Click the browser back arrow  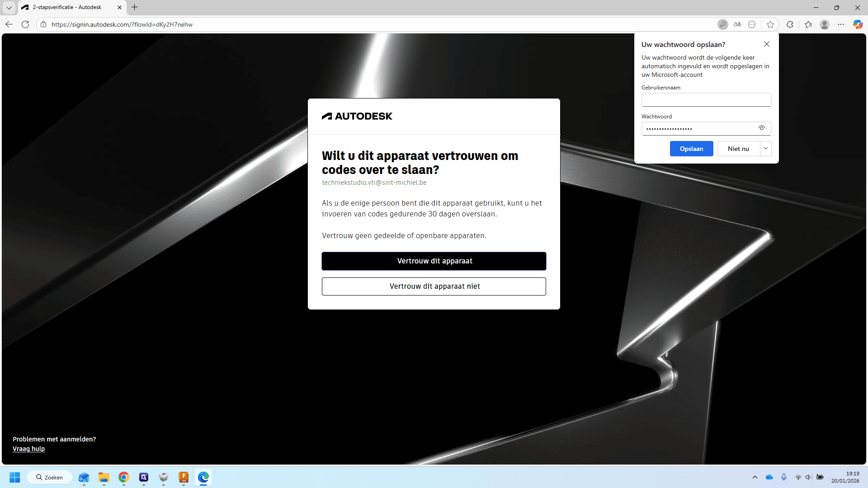pyautogui.click(x=9, y=24)
